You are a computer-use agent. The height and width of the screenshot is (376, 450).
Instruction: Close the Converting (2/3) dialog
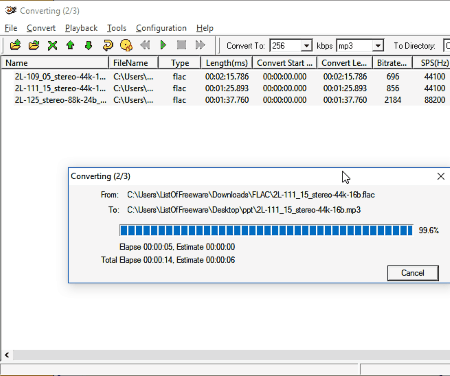(x=441, y=176)
